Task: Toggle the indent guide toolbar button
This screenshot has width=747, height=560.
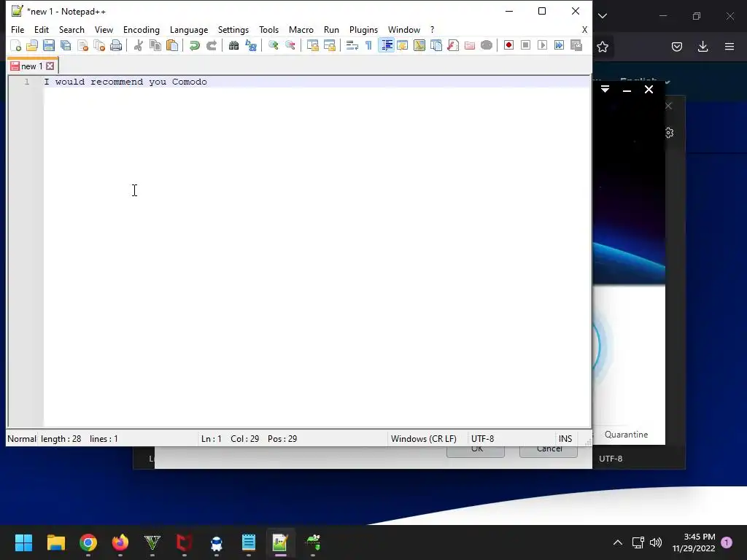Action: [x=386, y=45]
